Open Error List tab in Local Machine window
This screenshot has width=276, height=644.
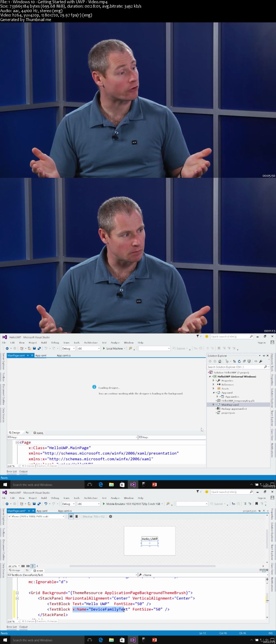[x=12, y=471]
